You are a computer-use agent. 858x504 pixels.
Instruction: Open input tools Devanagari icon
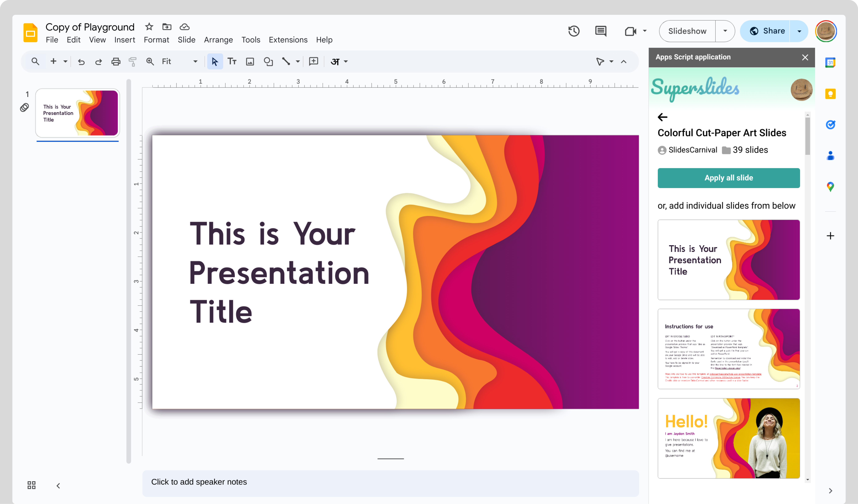335,62
